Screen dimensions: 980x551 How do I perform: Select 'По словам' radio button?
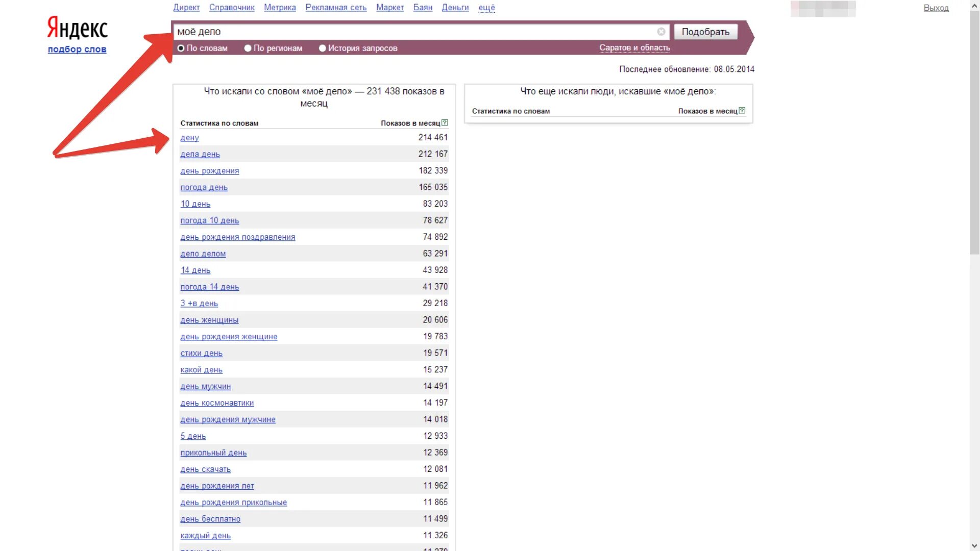[x=181, y=48]
